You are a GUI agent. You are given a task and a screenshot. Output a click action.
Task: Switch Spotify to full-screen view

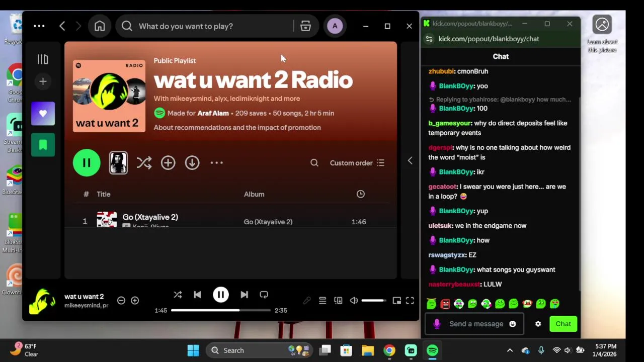(410, 301)
